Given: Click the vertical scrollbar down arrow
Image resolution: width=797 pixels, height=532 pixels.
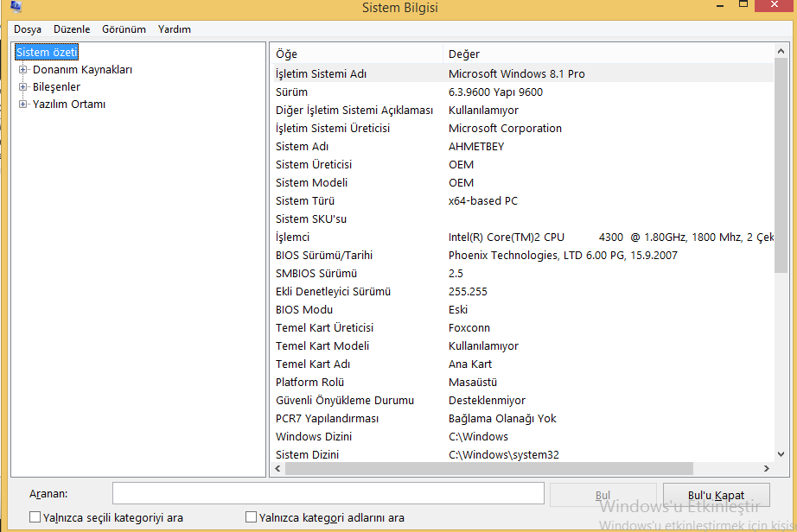Looking at the screenshot, I should 781,454.
